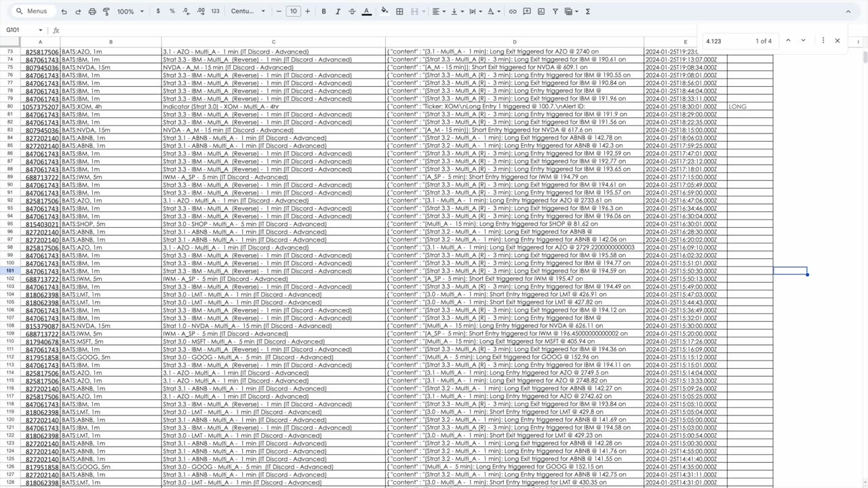868x488 pixels.
Task: Click the Menus search box
Action: pos(33,12)
